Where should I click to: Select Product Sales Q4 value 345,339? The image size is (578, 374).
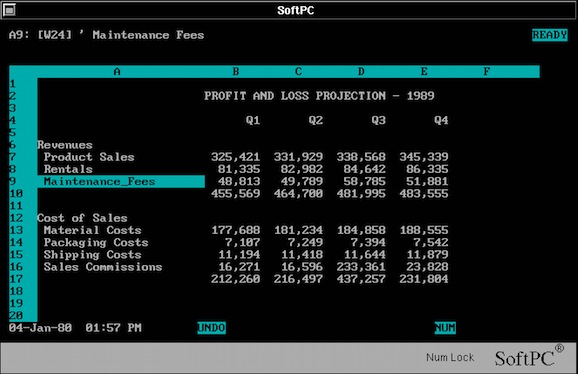pos(424,157)
